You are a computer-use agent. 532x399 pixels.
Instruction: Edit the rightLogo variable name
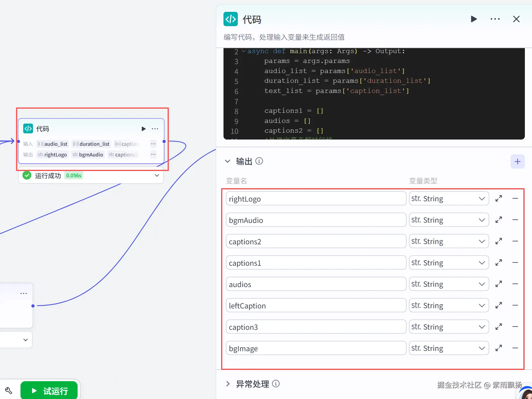(316, 199)
